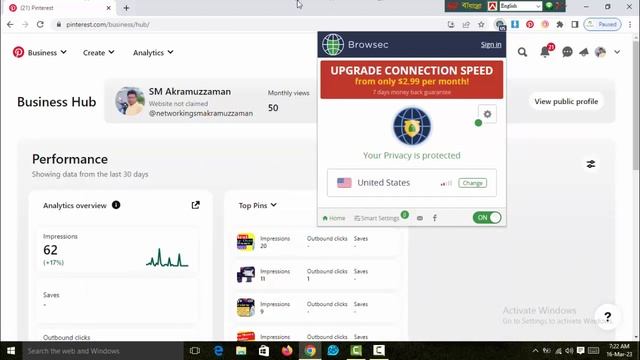Open Analytics overview external link icon

(x=196, y=205)
